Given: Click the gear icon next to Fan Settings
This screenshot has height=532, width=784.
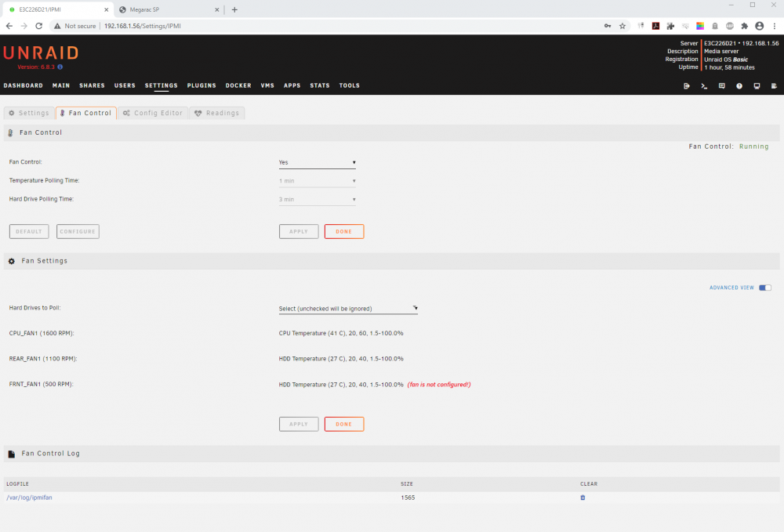Looking at the screenshot, I should (x=12, y=261).
